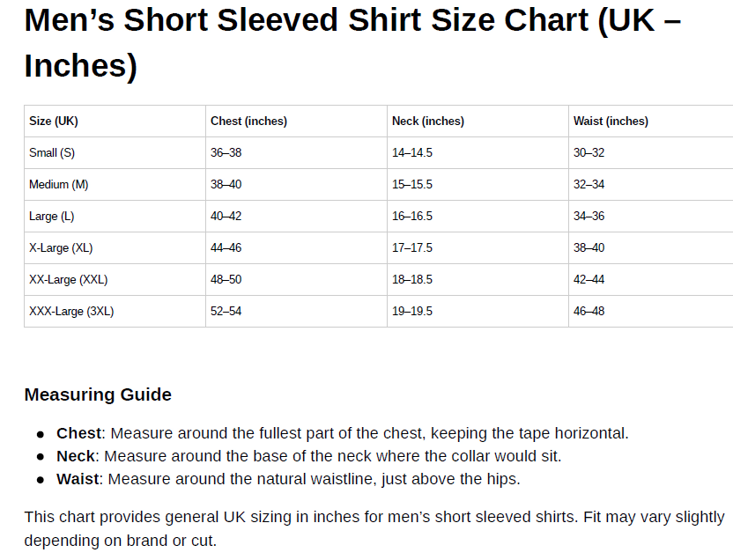Click the Measuring Guide heading

tap(98, 394)
